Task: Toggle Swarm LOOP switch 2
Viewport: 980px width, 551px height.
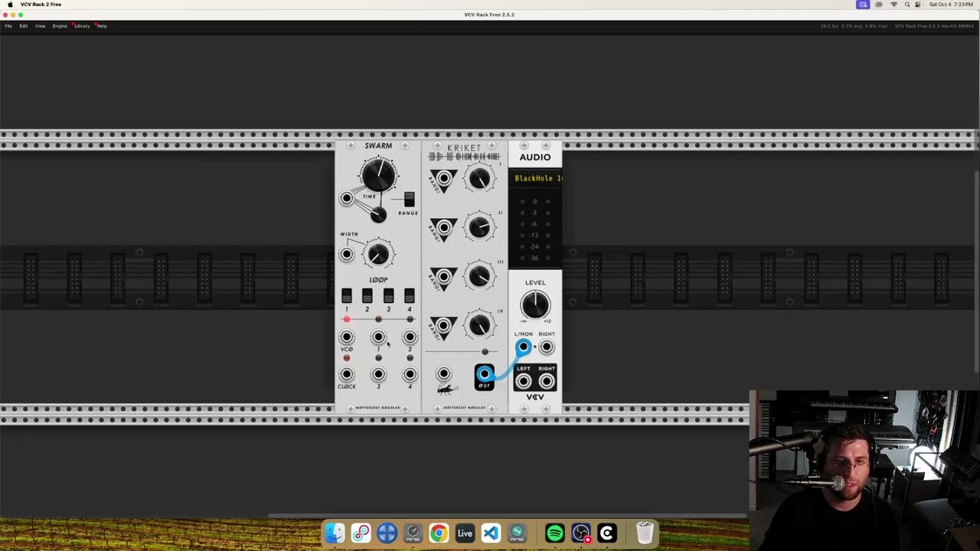Action: tap(367, 295)
